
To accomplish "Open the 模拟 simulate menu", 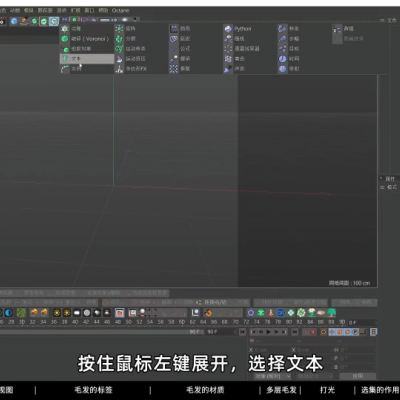I will (x=29, y=11).
